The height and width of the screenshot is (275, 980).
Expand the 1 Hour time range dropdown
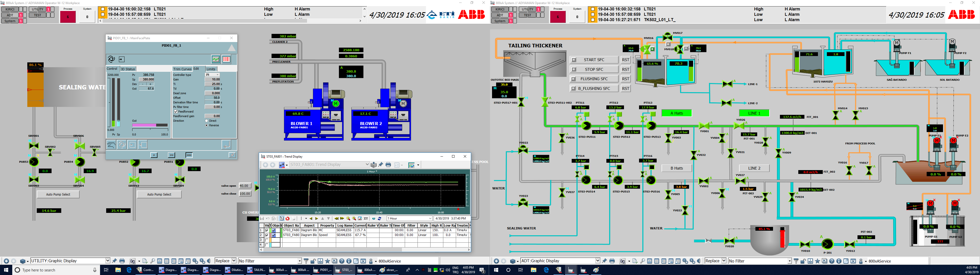tap(430, 218)
